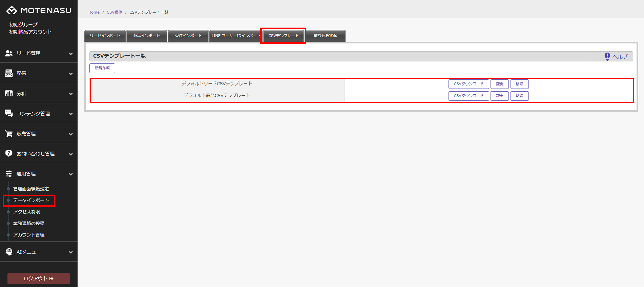The height and width of the screenshot is (287, 644).
Task: Collapse the 運用管理 menu chevron
Action: pos(71,174)
